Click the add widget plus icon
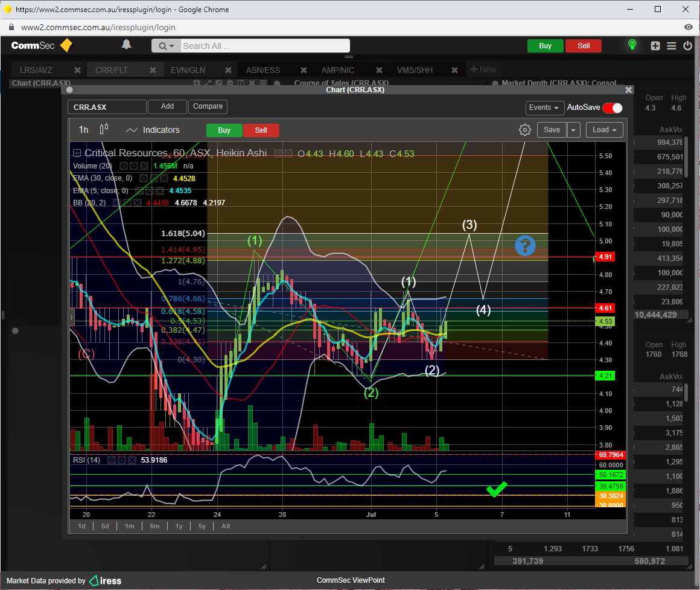The width and height of the screenshot is (700, 590). pos(655,46)
